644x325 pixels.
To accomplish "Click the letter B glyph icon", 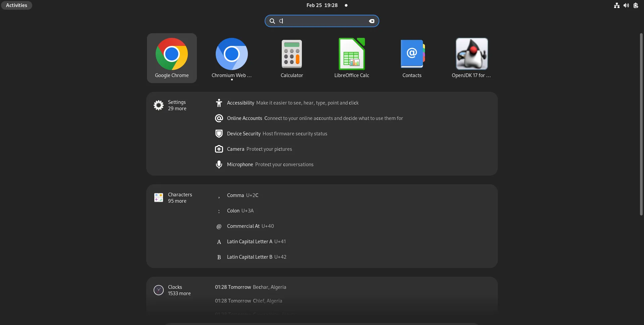I will click(x=219, y=257).
